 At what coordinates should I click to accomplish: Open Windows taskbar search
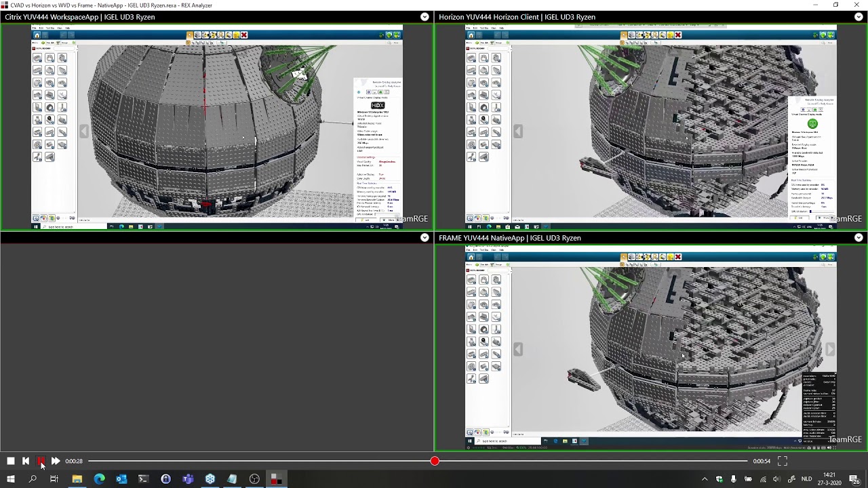click(33, 479)
